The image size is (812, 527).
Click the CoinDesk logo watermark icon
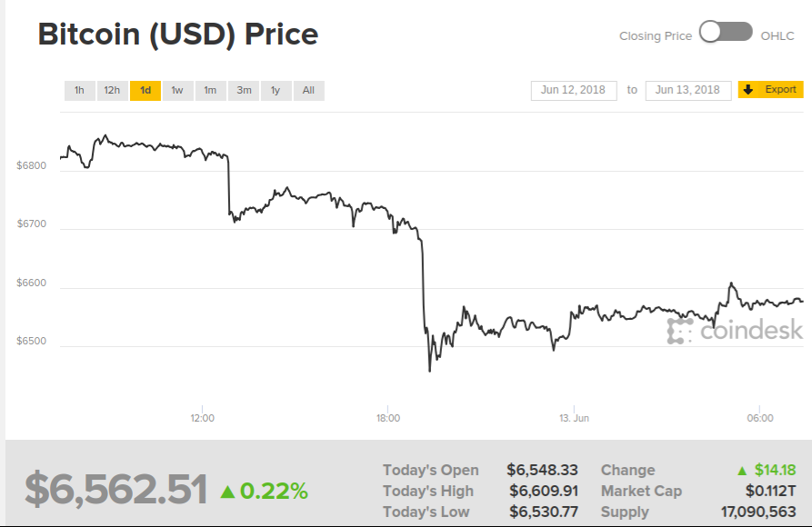click(679, 331)
